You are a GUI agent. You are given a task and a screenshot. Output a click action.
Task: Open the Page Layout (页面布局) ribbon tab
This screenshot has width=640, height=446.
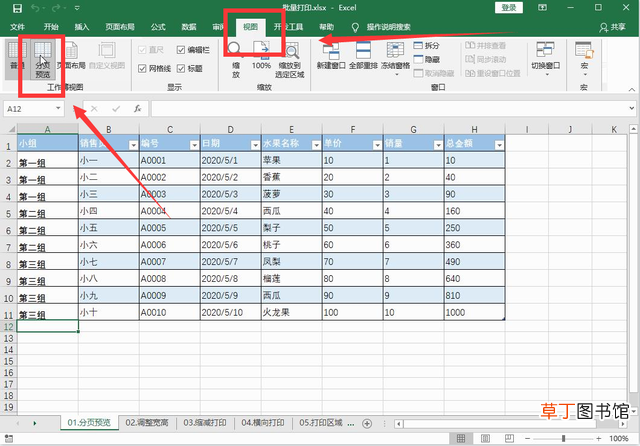[120, 27]
